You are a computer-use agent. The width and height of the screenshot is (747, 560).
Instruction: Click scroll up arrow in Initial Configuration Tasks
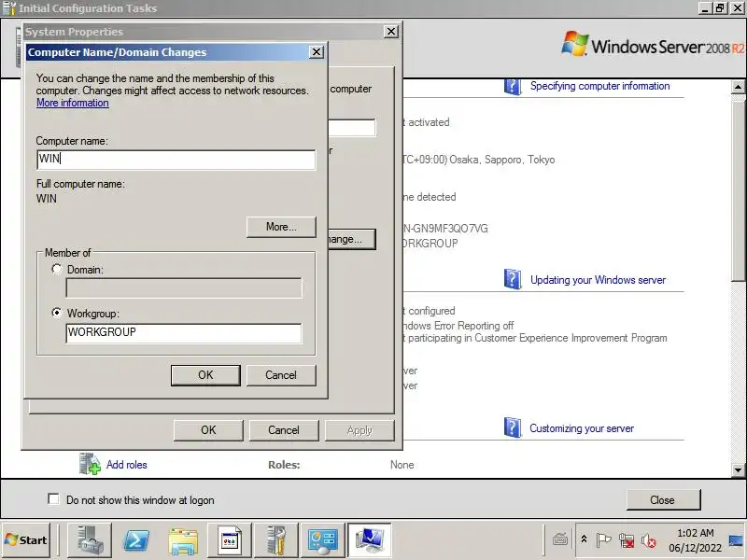pos(738,87)
